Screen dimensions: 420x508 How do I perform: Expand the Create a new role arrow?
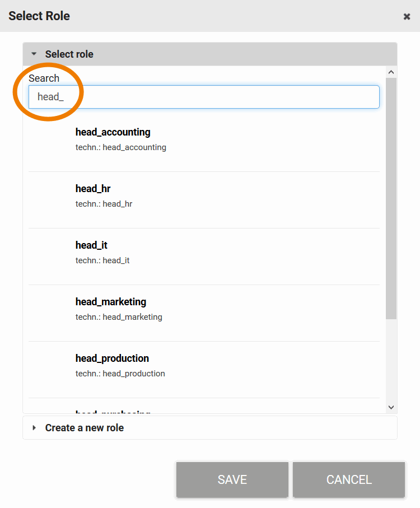(x=34, y=428)
